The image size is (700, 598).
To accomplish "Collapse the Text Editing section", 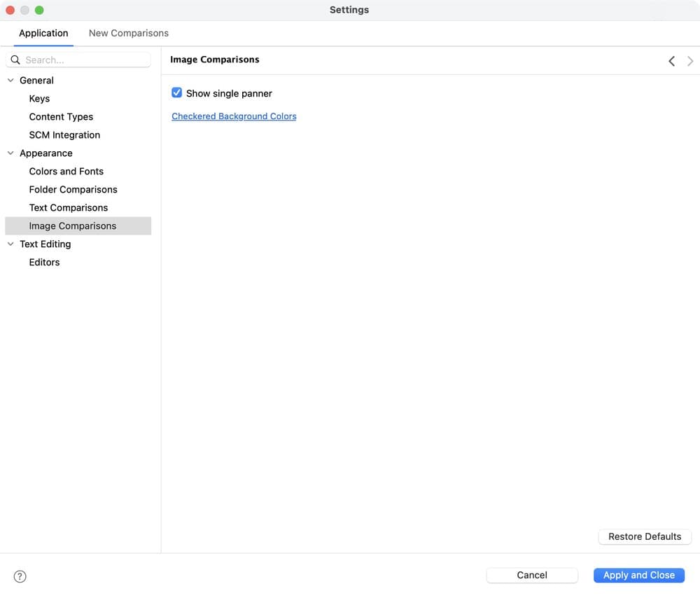I will [x=10, y=244].
